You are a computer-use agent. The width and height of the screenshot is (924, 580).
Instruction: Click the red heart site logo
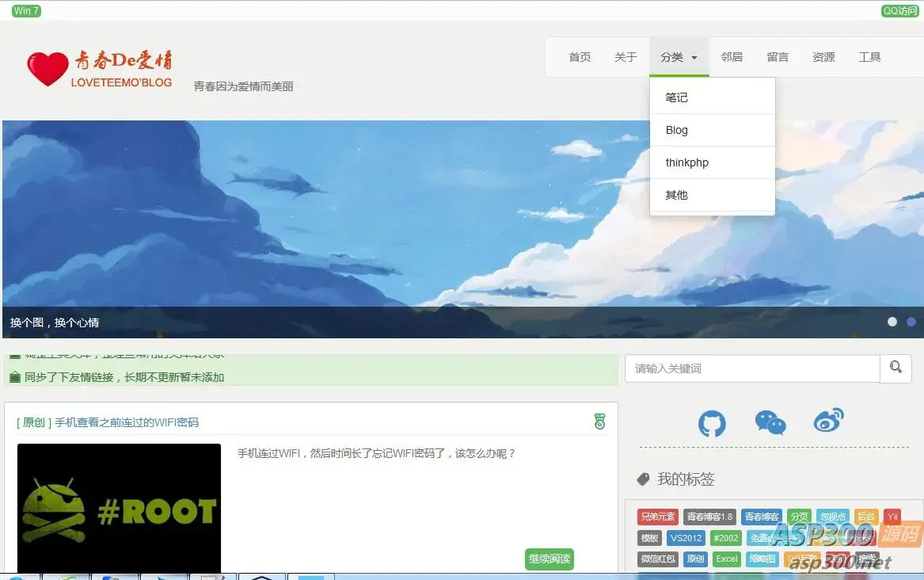48,68
